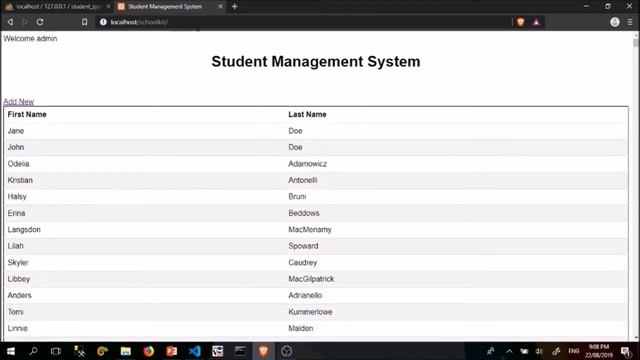Click the first name Jane
640x360 pixels.
(16, 131)
